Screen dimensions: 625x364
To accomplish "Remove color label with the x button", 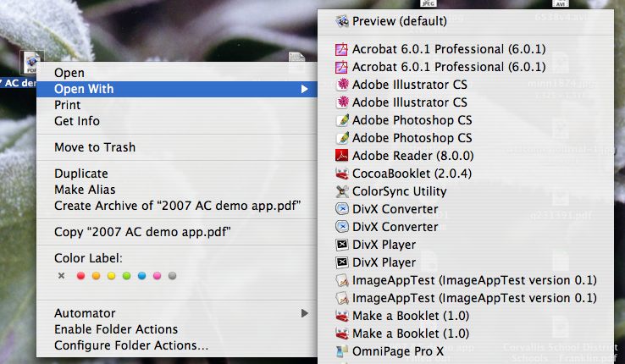I will (61, 276).
